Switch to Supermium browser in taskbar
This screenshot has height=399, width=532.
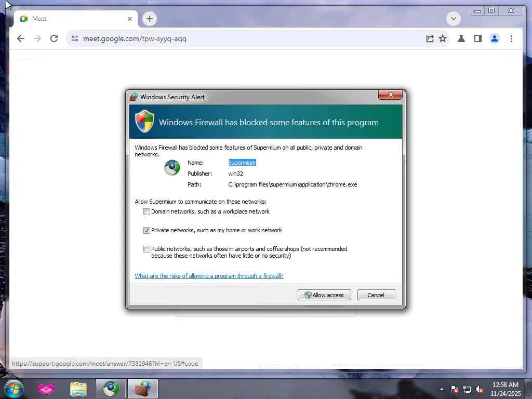click(111, 389)
